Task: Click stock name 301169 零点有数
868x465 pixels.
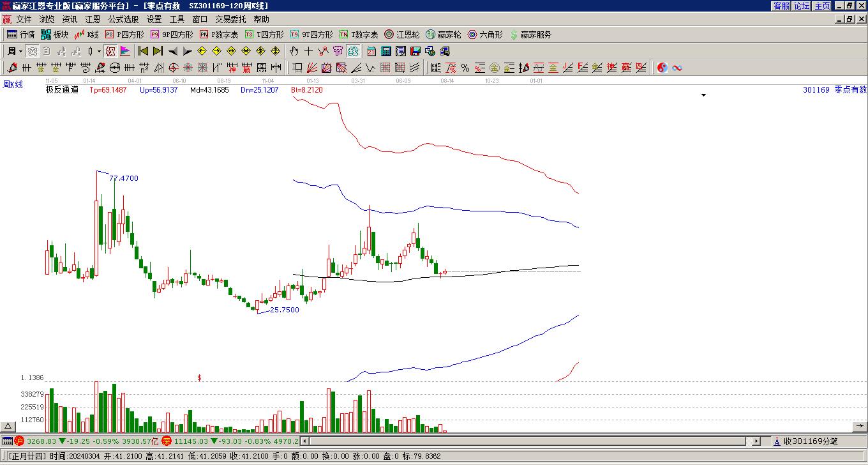Action: click(x=835, y=90)
